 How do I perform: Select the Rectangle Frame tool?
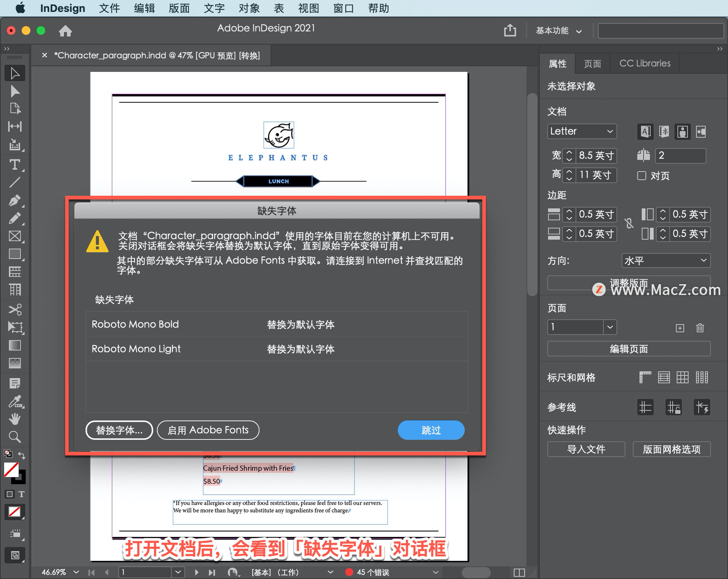[x=15, y=236]
